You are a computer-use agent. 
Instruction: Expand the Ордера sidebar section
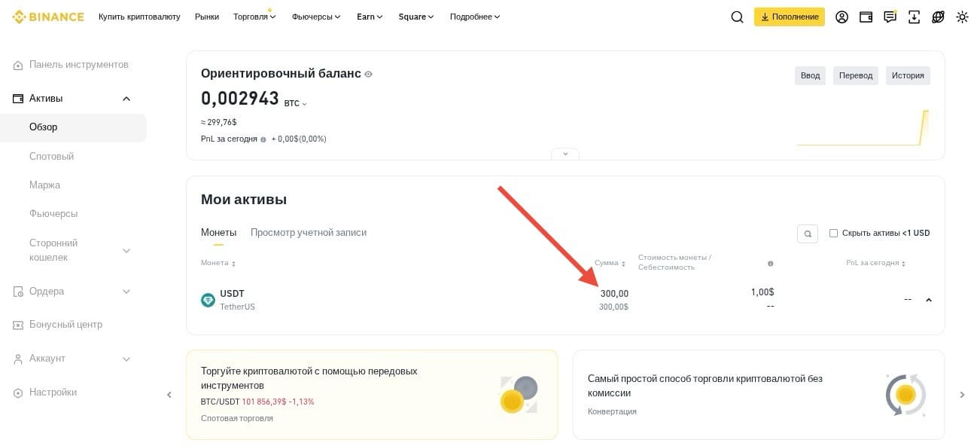tap(126, 292)
